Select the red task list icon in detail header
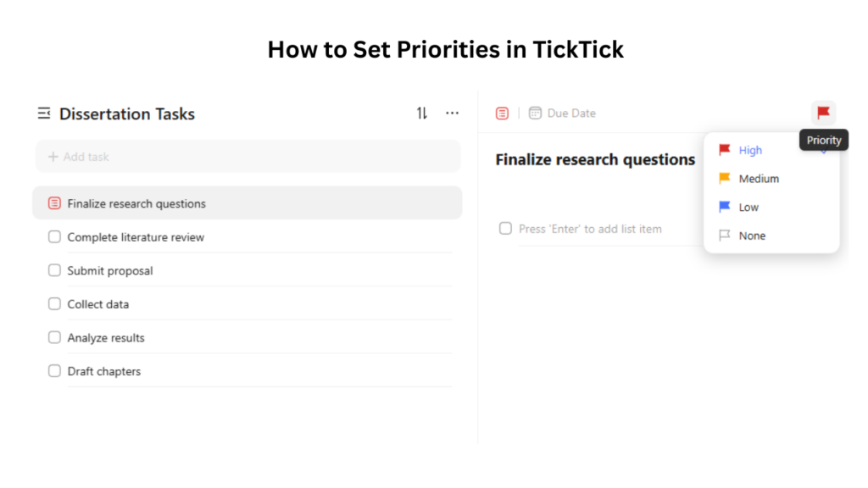This screenshot has height=488, width=868. [x=502, y=112]
